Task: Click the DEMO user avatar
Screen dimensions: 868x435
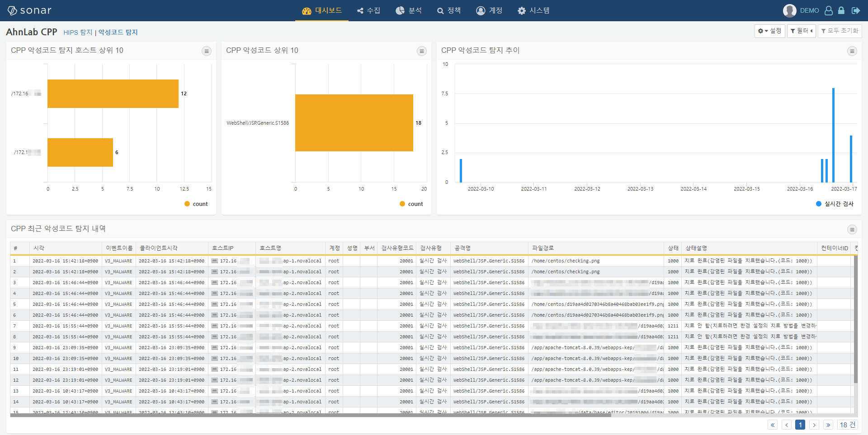Action: [789, 10]
